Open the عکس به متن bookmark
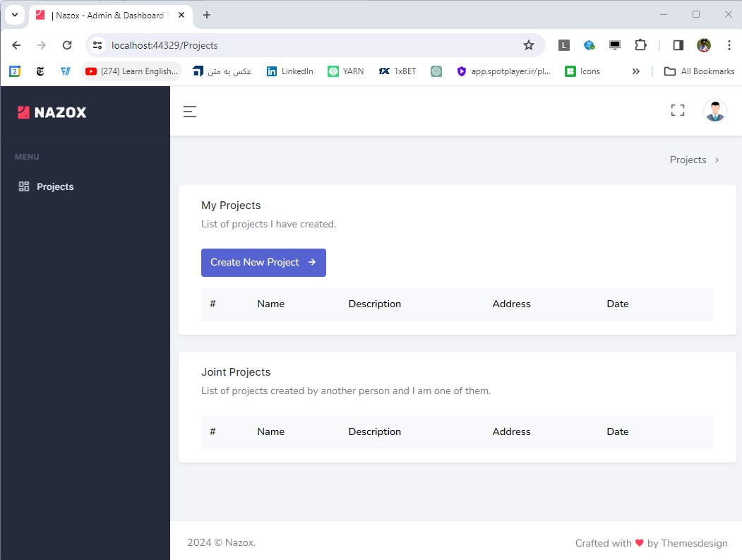The height and width of the screenshot is (560, 742). [x=222, y=71]
